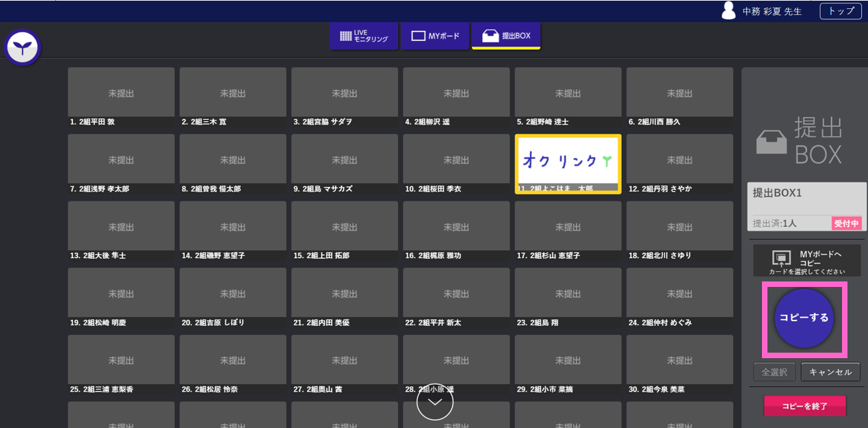The height and width of the screenshot is (428, 868).
Task: Select card for 19. 2組松崎 明慶
Action: click(x=121, y=293)
